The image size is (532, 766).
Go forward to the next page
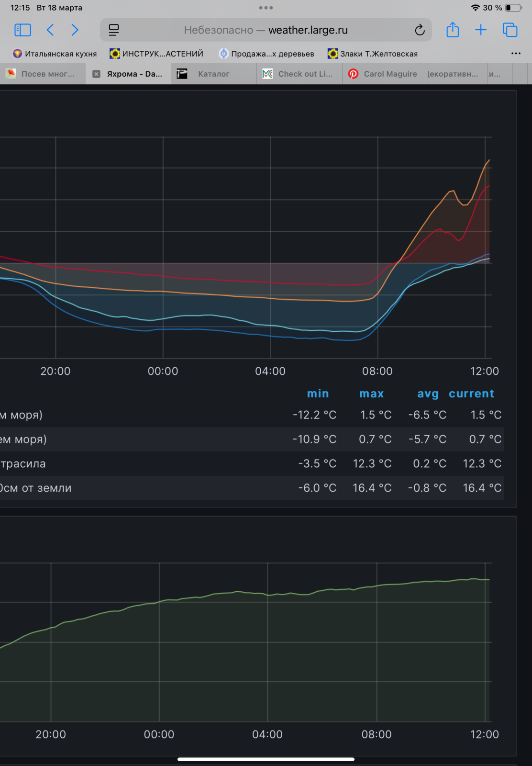point(75,30)
